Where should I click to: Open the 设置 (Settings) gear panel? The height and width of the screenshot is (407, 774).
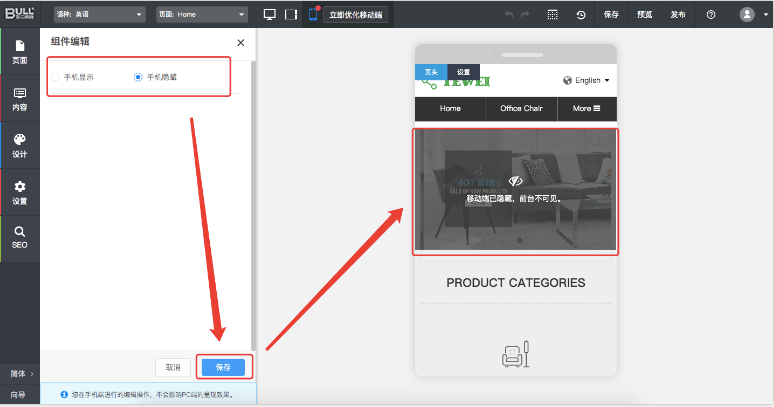point(19,193)
